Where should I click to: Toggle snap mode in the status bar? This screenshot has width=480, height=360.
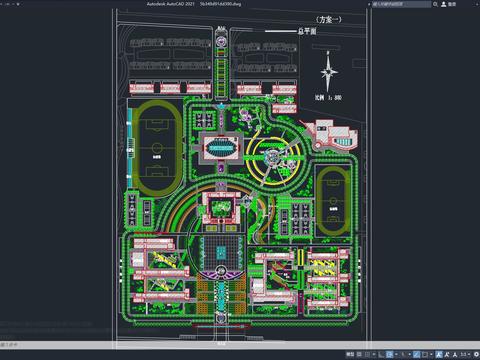tap(367, 354)
